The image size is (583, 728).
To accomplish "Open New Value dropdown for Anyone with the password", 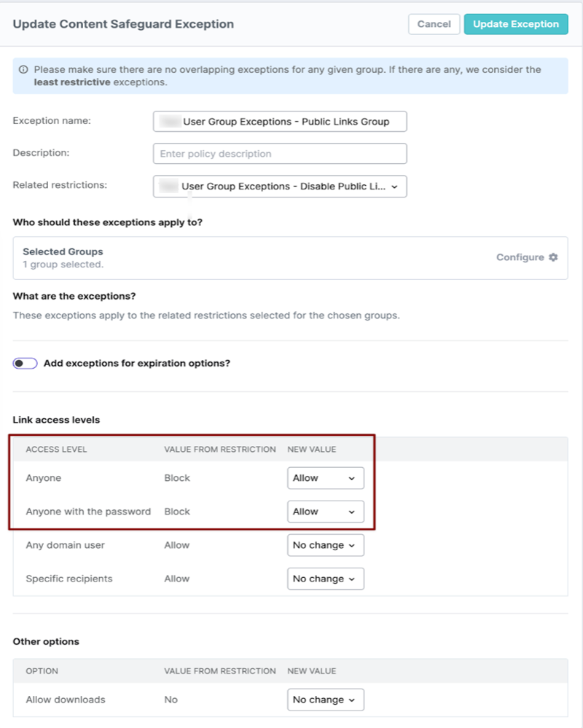I will pyautogui.click(x=325, y=512).
